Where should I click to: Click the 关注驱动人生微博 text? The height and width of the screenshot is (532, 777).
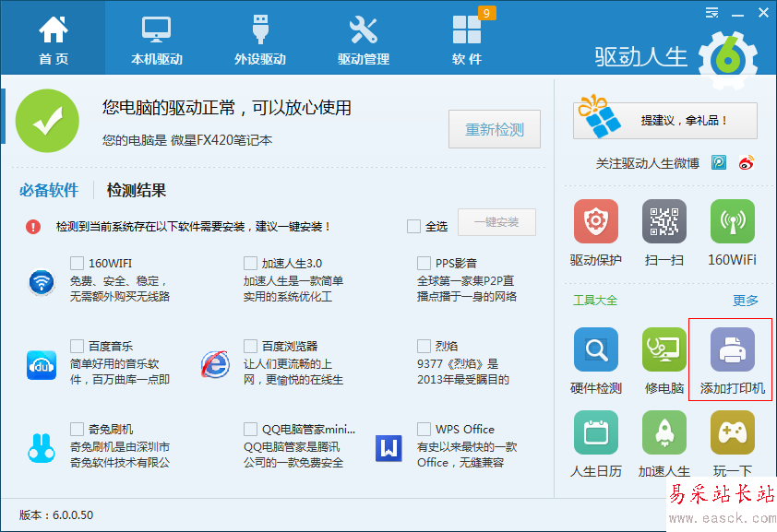[x=647, y=163]
